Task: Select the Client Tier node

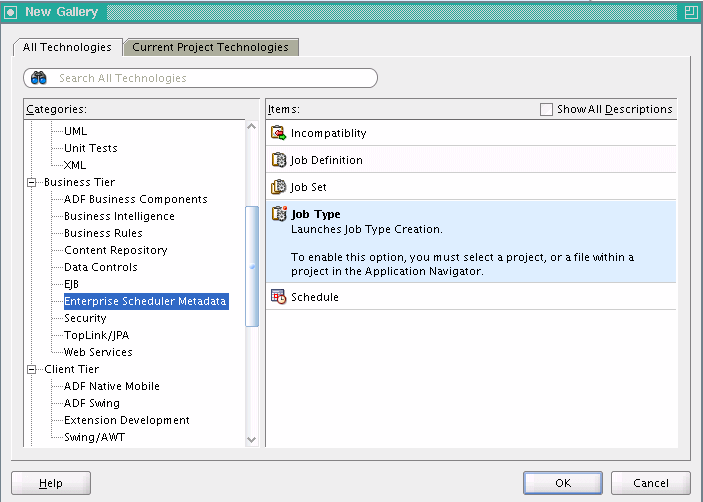Action: (71, 369)
